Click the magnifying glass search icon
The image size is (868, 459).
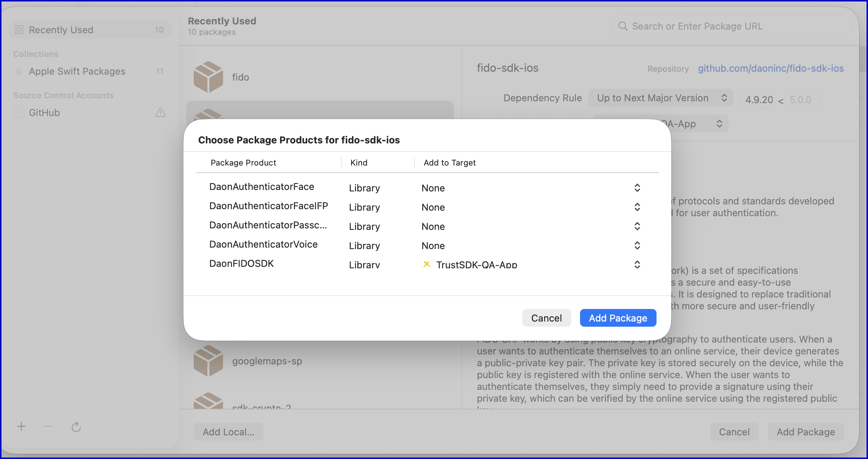click(623, 26)
